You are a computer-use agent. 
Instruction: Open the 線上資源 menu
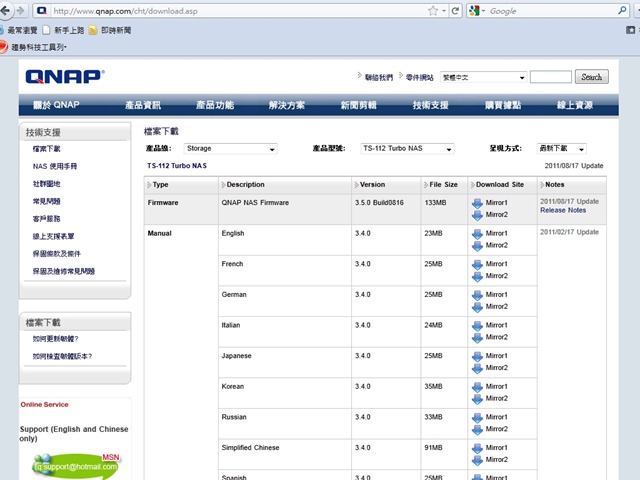coord(575,105)
